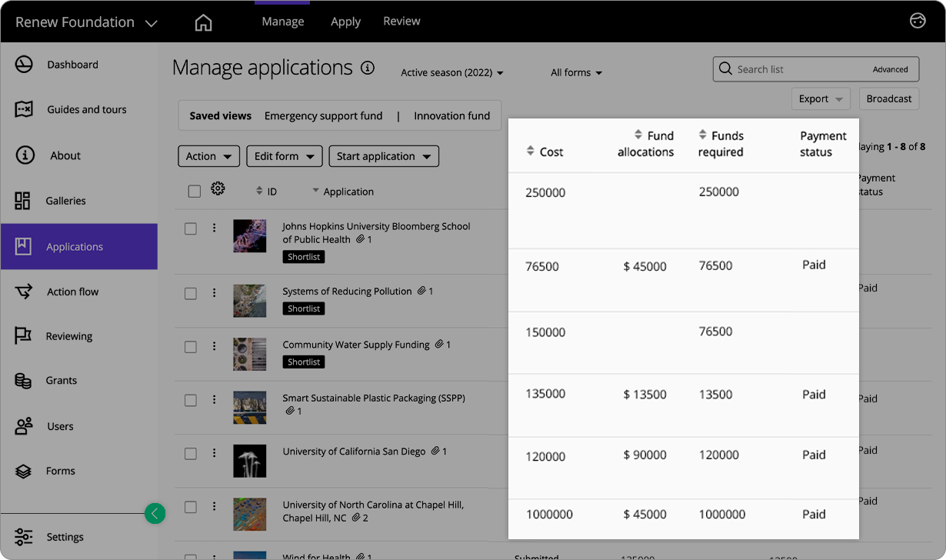Open the Review menu item

[401, 22]
